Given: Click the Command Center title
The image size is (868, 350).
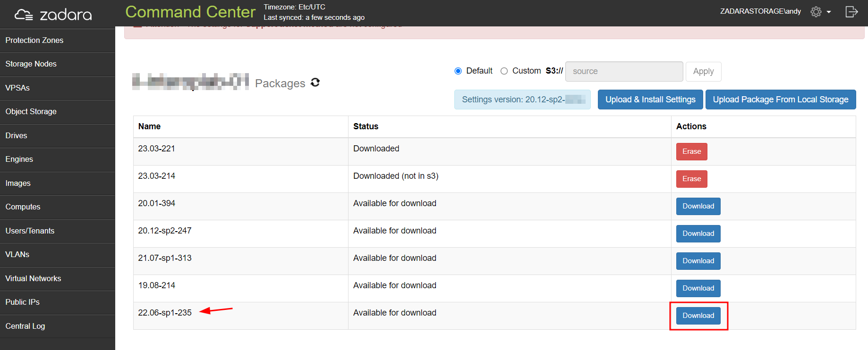Looking at the screenshot, I should [x=190, y=12].
